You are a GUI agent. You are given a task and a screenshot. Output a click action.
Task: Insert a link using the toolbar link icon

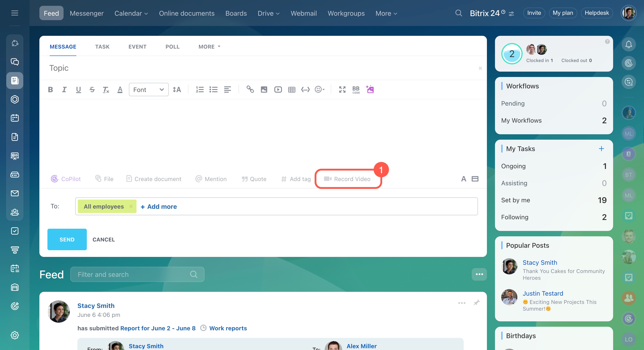[250, 90]
